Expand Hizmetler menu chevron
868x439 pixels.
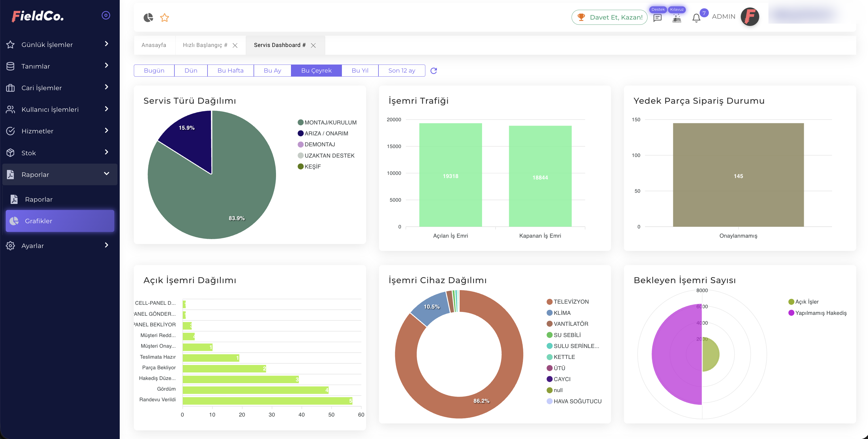pos(106,130)
